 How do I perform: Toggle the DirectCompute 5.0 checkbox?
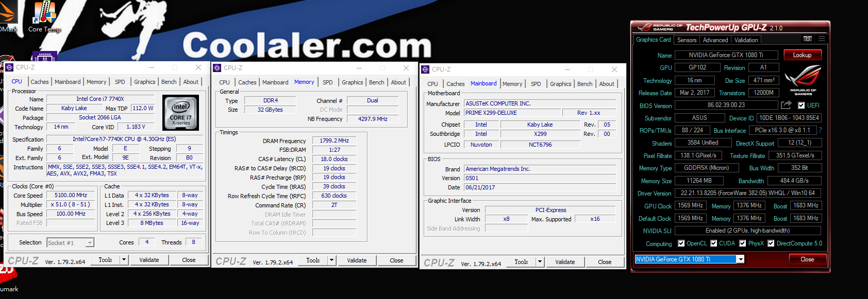[771, 243]
